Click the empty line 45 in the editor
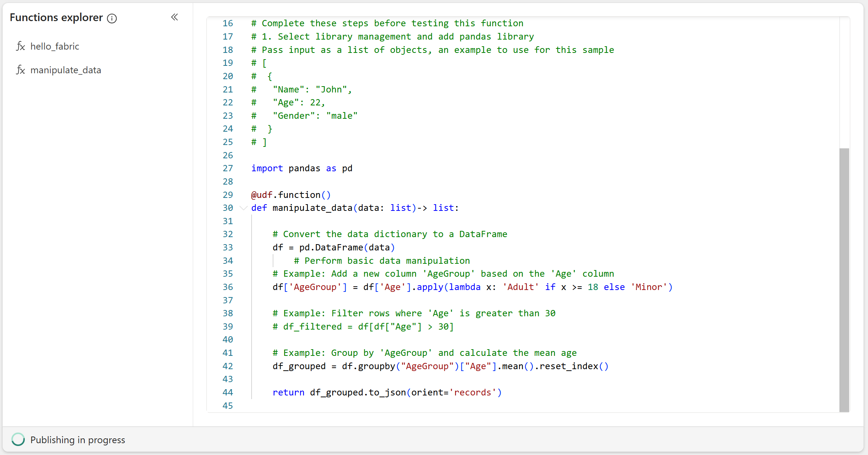The height and width of the screenshot is (455, 868). 370,406
